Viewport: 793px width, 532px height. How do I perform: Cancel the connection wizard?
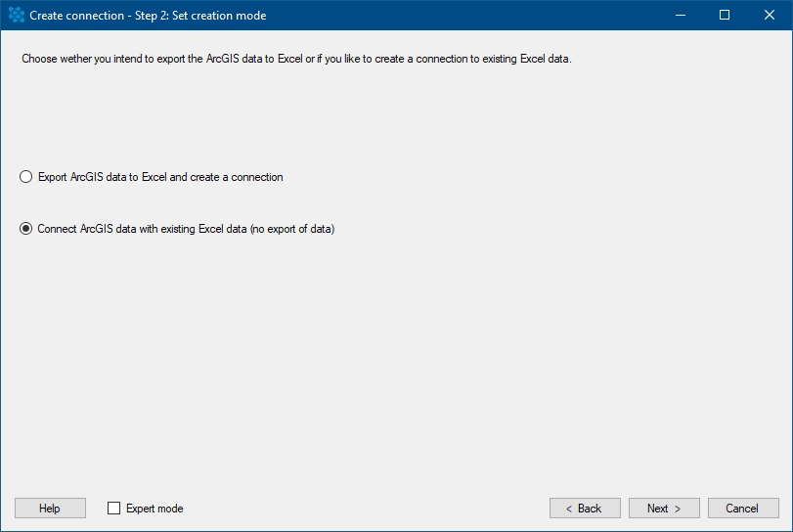743,508
